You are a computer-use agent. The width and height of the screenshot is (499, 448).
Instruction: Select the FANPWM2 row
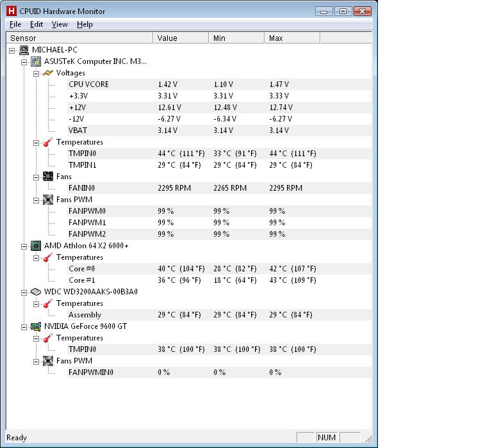point(219,234)
